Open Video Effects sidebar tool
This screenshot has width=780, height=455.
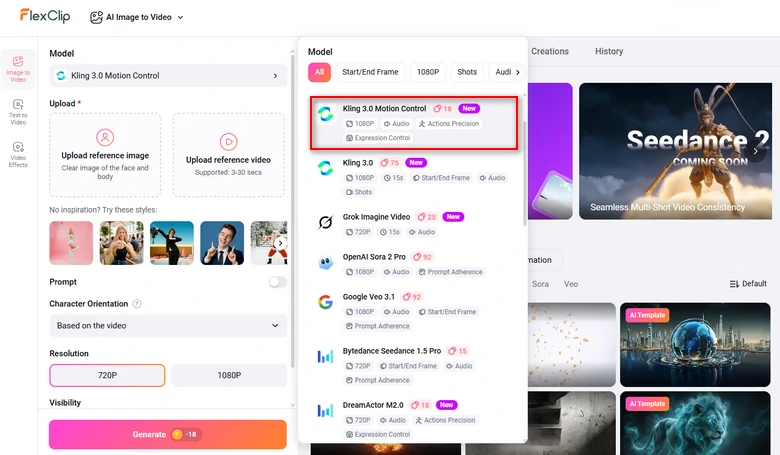(x=18, y=152)
